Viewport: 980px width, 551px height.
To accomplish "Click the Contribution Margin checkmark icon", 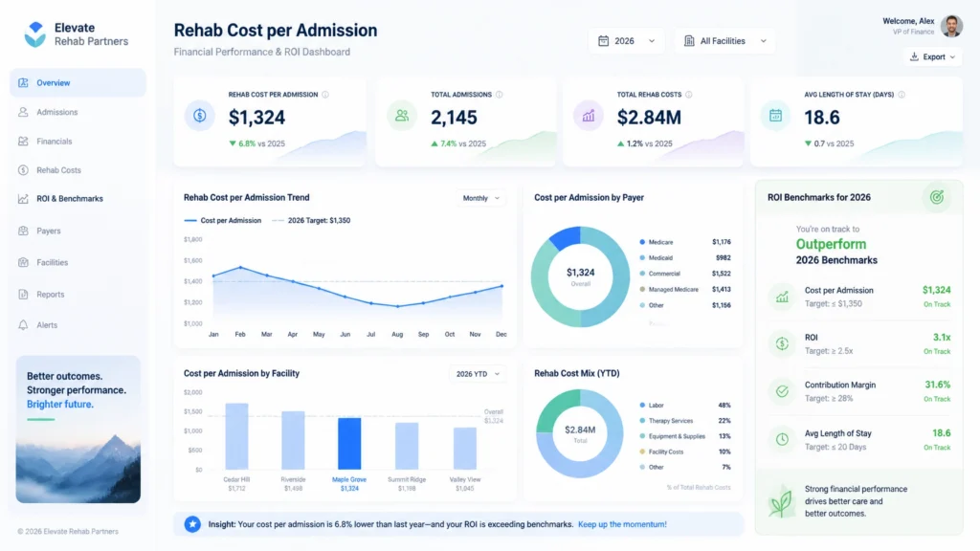I will pos(782,391).
